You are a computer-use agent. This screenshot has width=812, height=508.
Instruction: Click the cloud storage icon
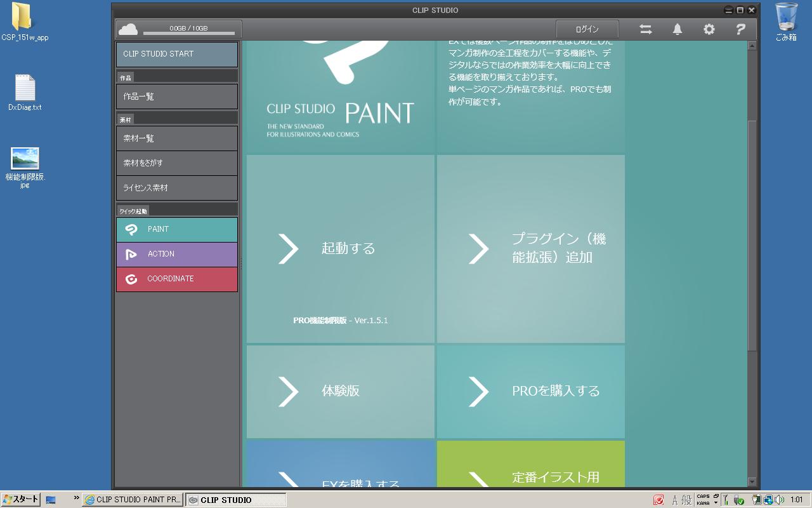click(x=128, y=29)
